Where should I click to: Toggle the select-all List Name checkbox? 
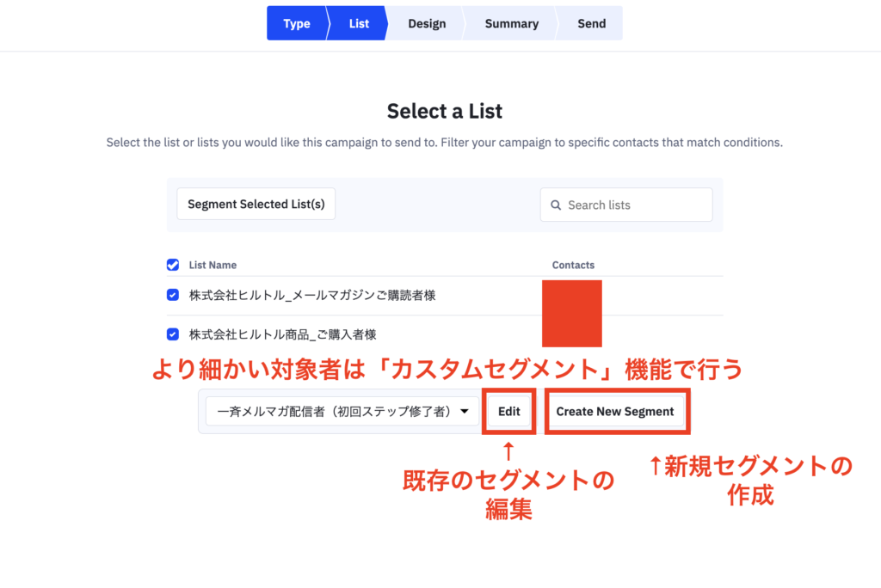[x=173, y=265]
